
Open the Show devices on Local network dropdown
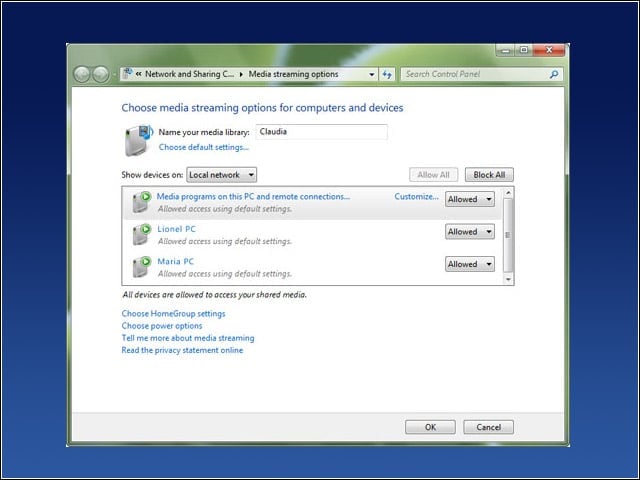point(221,175)
